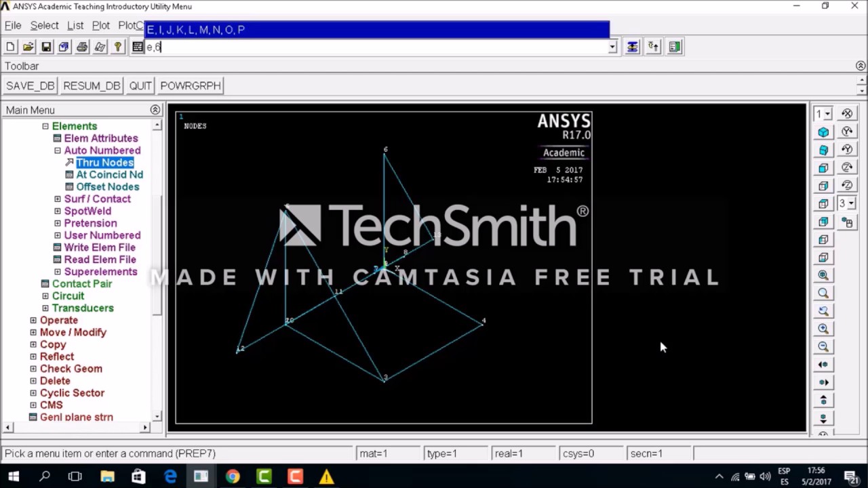Click the command input field

[x=376, y=47]
